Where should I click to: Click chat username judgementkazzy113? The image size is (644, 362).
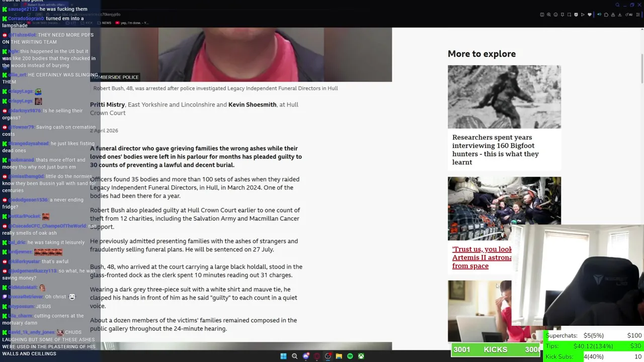(x=32, y=271)
